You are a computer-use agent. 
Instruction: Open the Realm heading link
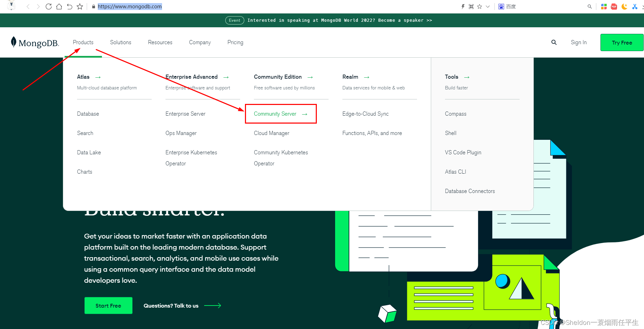coord(350,77)
